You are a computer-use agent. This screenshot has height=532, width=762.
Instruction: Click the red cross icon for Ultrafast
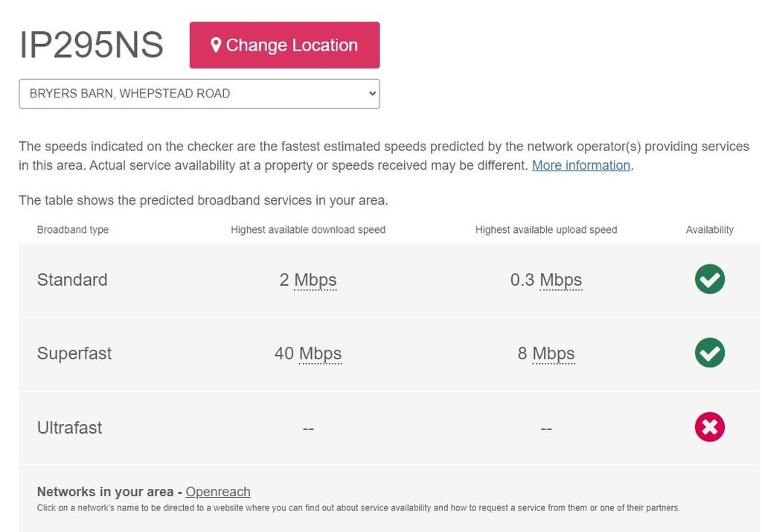click(x=709, y=426)
